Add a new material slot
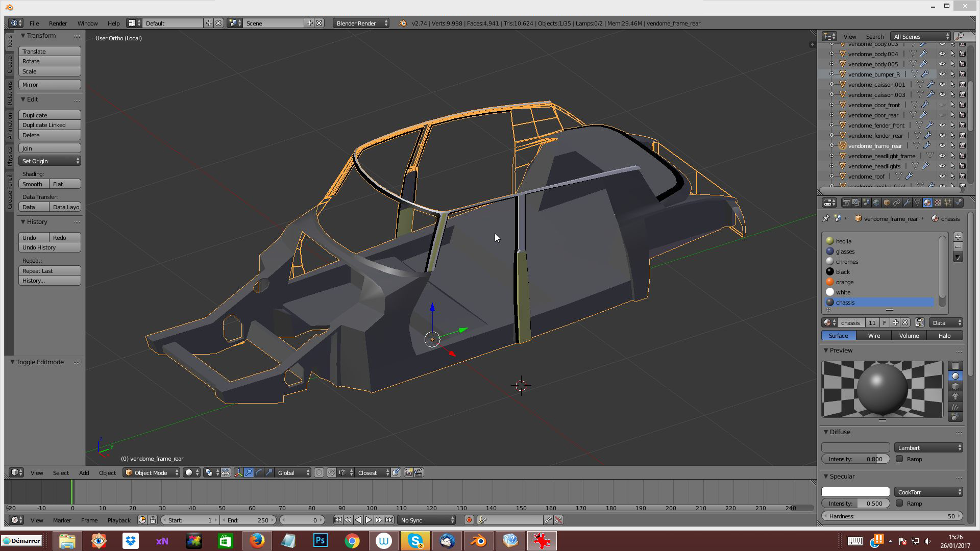Viewport: 980px width, 551px height. pyautogui.click(x=958, y=237)
